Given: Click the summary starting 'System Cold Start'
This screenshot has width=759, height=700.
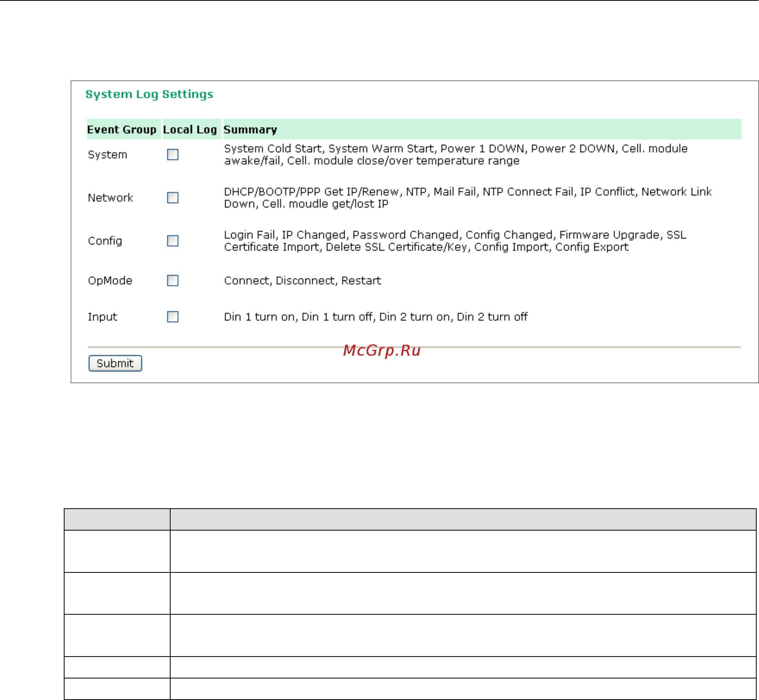Looking at the screenshot, I should pos(456,155).
